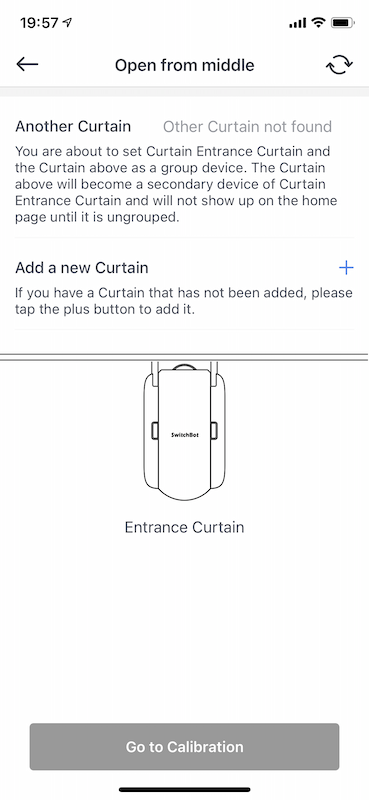Tap the SwitchBot logo on the device

(x=184, y=435)
